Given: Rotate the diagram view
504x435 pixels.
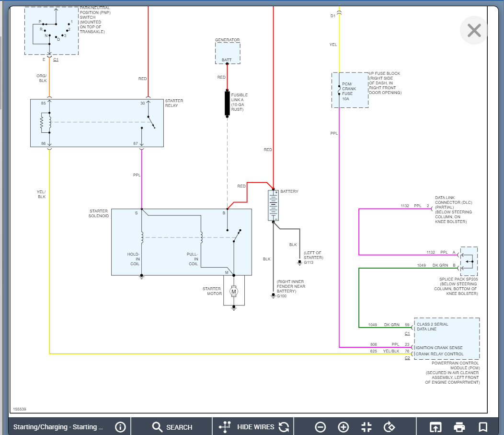Looking at the screenshot, I should [389, 427].
